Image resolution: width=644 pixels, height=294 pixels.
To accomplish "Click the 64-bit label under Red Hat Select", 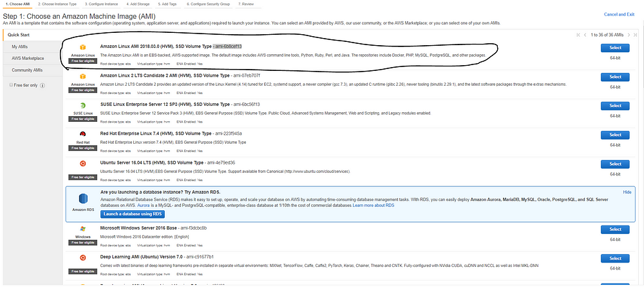I will (x=615, y=145).
